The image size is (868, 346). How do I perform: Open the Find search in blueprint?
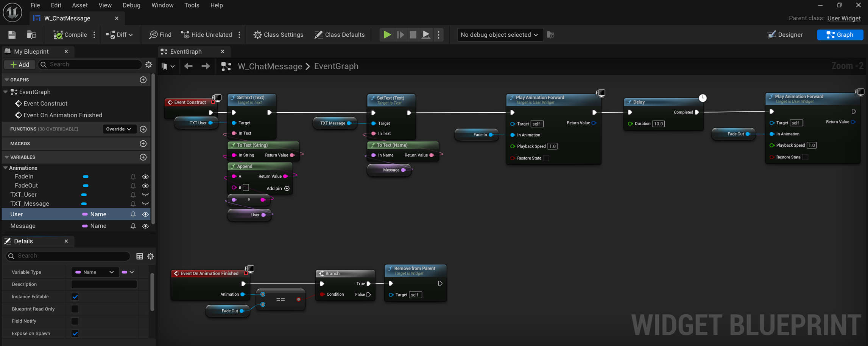click(x=159, y=34)
